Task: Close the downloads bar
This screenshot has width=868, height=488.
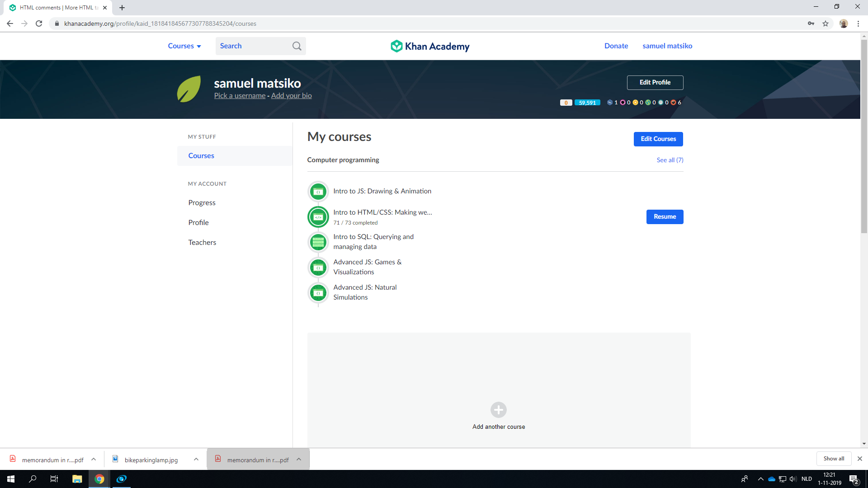Action: pyautogui.click(x=859, y=459)
